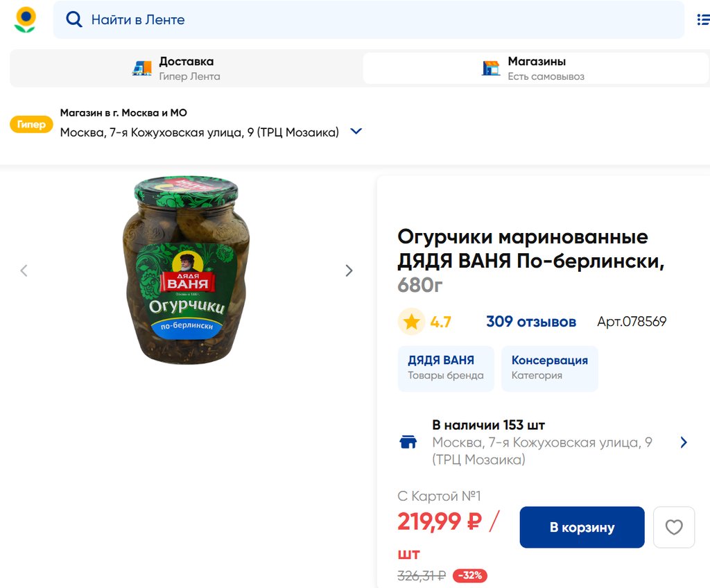Switch to the Доставка tab
The height and width of the screenshot is (588, 710).
(186, 68)
